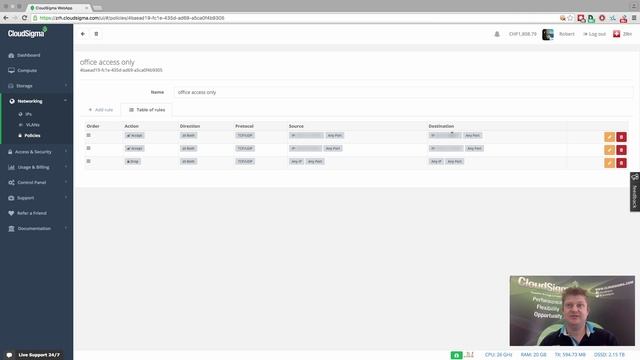Delete the Drop rule

pos(621,163)
